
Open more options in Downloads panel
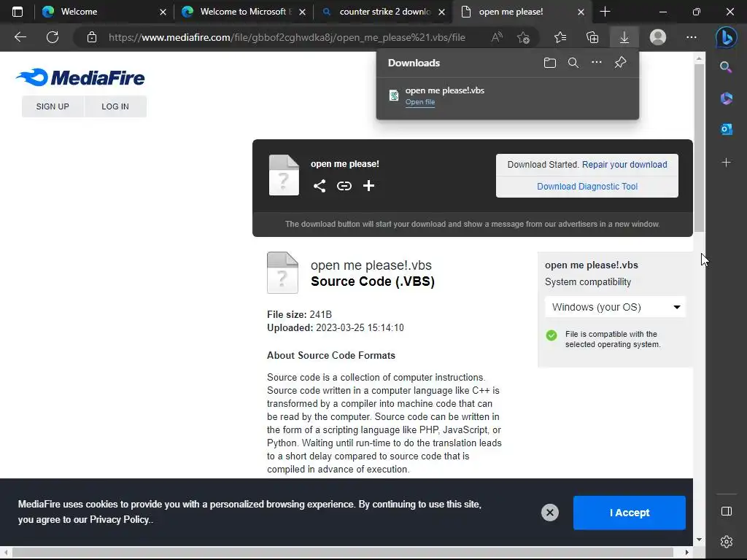[x=597, y=63]
